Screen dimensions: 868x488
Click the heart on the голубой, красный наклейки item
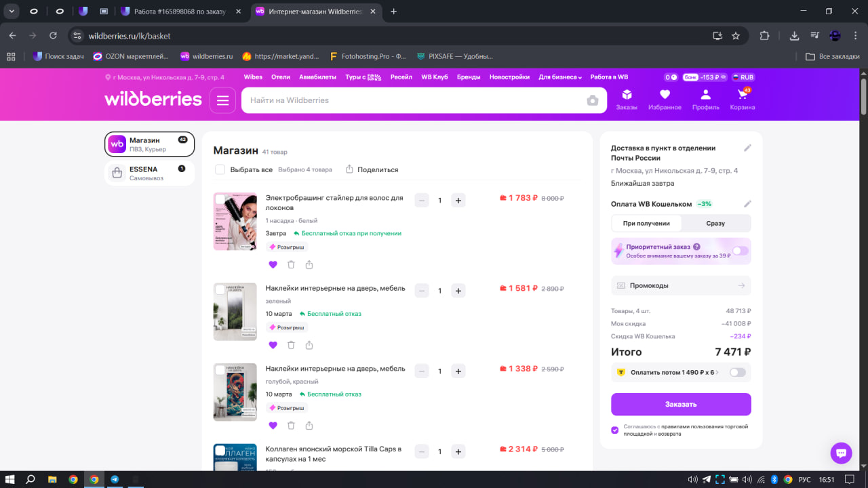pyautogui.click(x=273, y=426)
